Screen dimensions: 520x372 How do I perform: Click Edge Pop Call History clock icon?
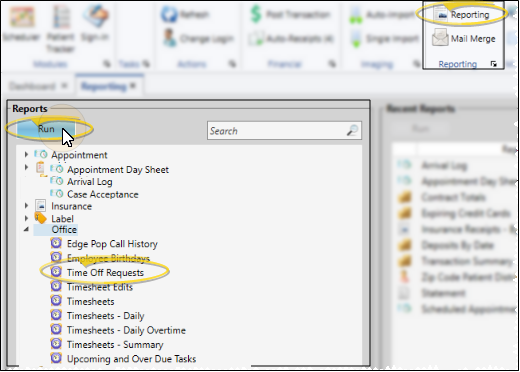tap(56, 243)
